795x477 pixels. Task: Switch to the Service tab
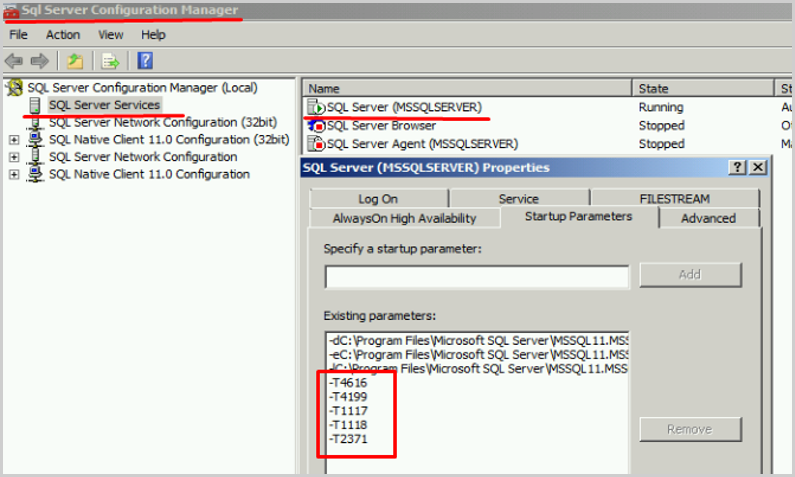click(519, 199)
